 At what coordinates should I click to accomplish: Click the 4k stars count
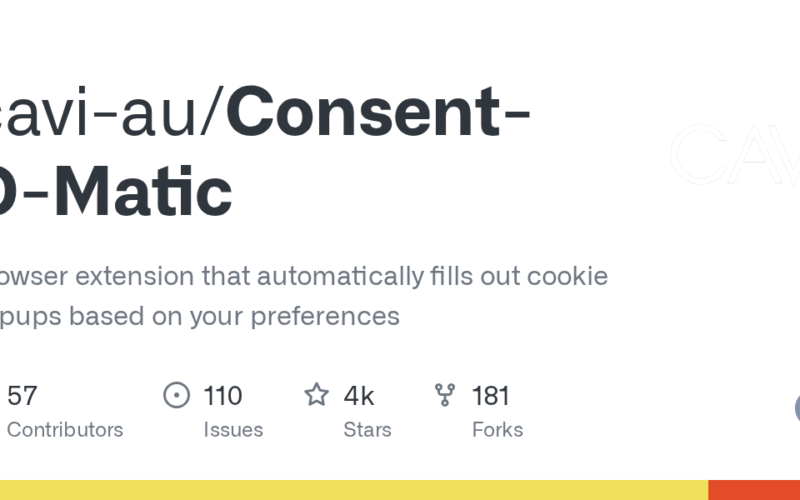pyautogui.click(x=359, y=396)
